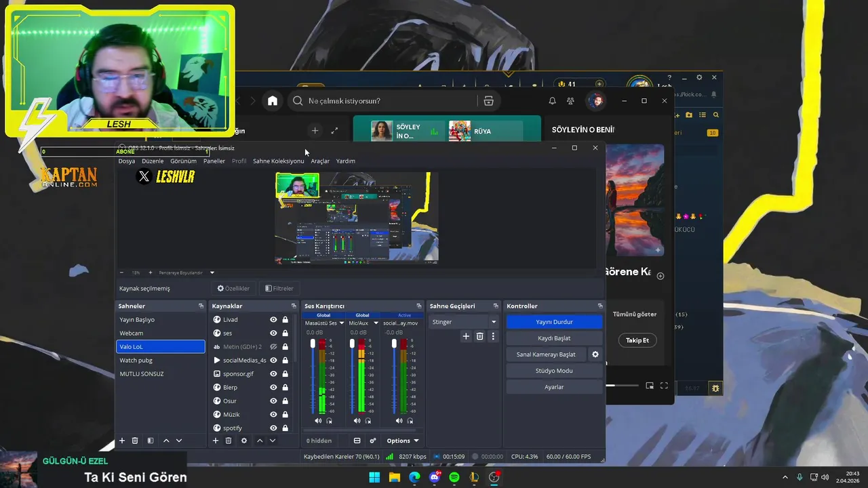Toggle monitoring headphone icon for Mic/Aux
Viewport: 868px width, 488px height.
pyautogui.click(x=369, y=421)
